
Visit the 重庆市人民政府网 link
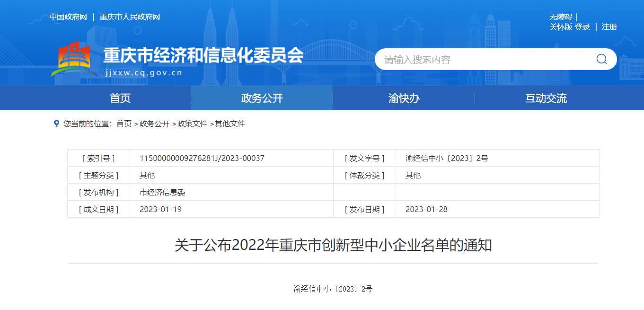coord(130,17)
